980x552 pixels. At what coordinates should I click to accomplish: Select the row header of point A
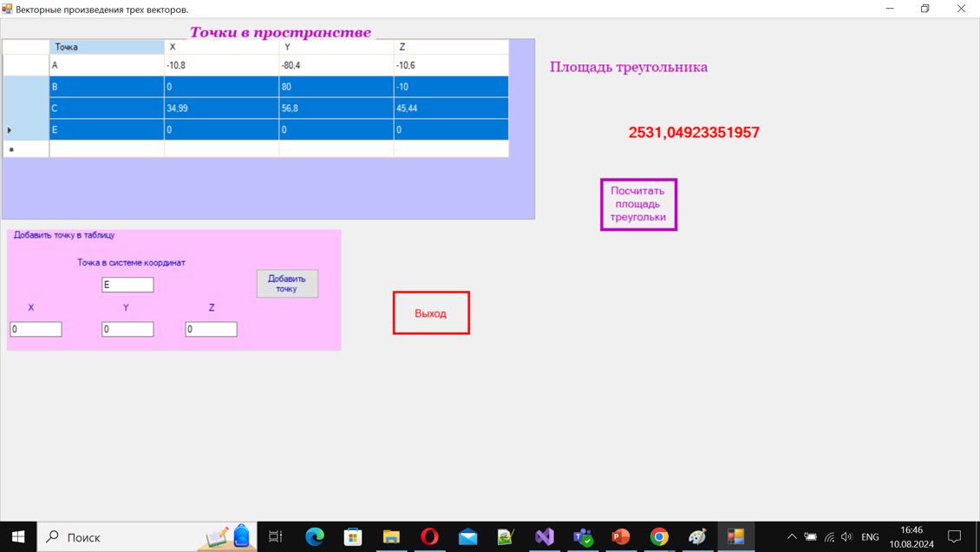[x=25, y=65]
